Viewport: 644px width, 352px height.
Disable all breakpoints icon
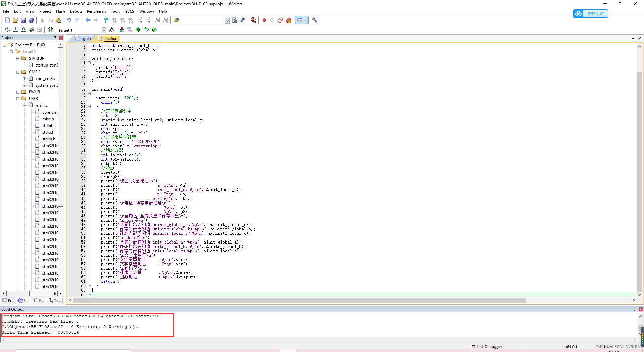click(x=280, y=20)
